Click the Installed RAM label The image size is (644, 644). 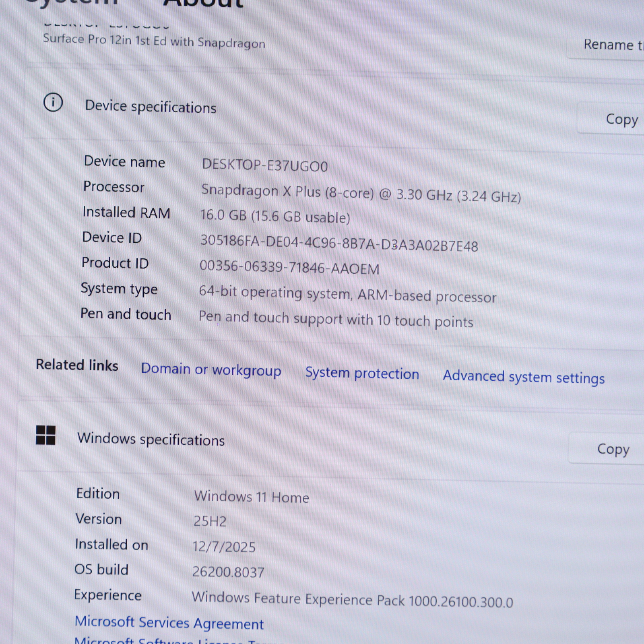126,212
